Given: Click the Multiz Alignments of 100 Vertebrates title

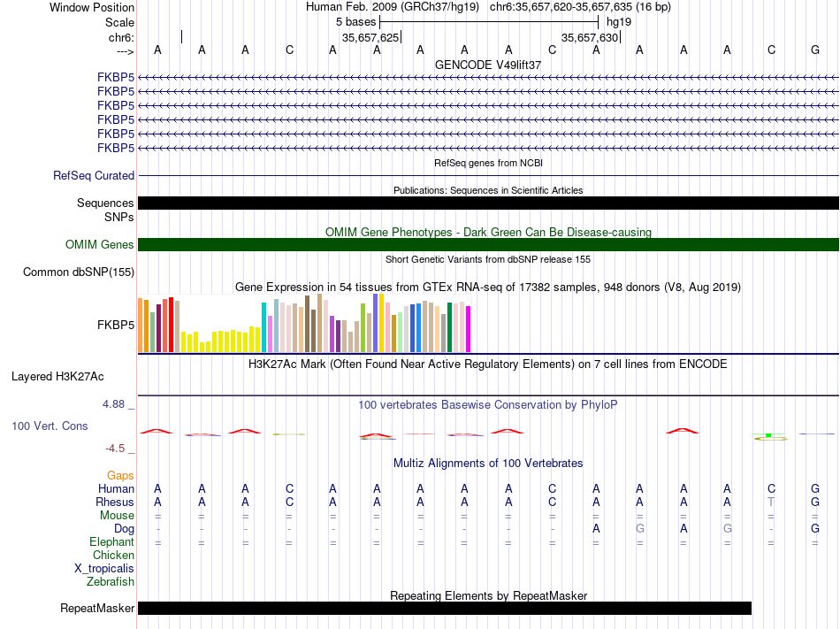Looking at the screenshot, I should [x=488, y=463].
